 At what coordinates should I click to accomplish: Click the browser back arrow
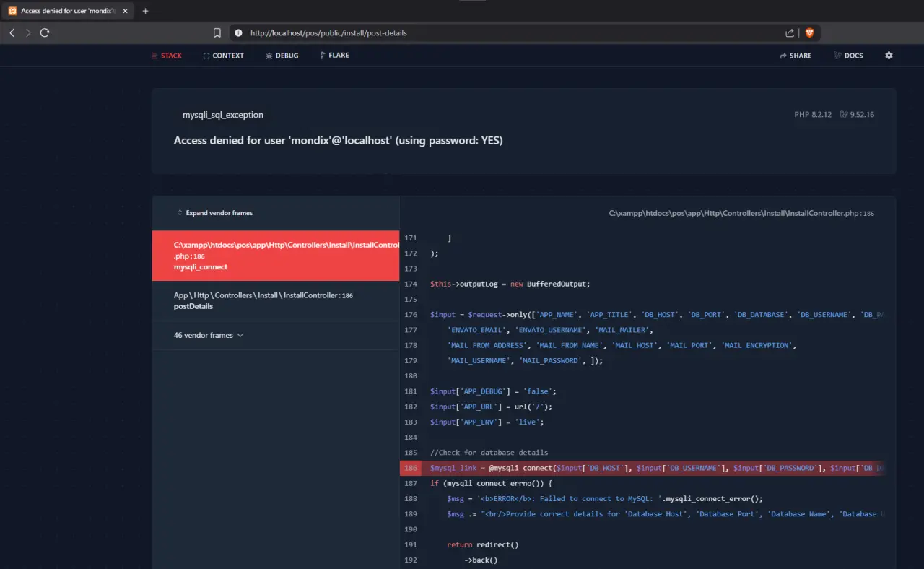click(12, 32)
